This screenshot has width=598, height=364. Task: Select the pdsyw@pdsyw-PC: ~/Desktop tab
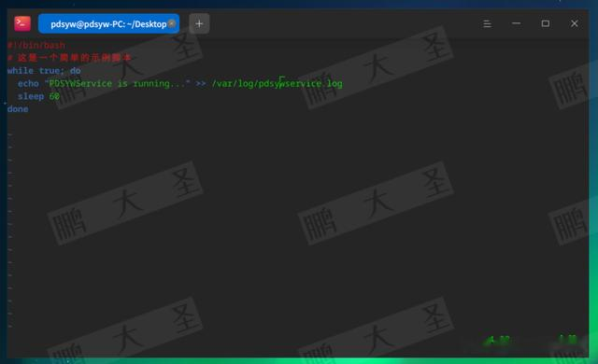pos(108,23)
